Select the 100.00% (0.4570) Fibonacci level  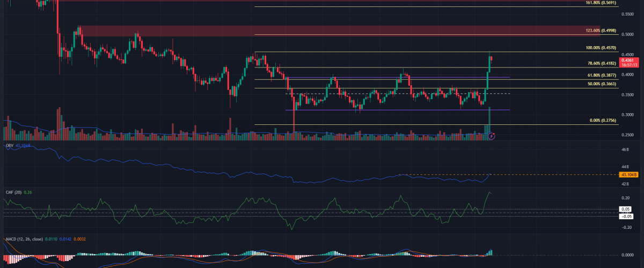pos(601,48)
